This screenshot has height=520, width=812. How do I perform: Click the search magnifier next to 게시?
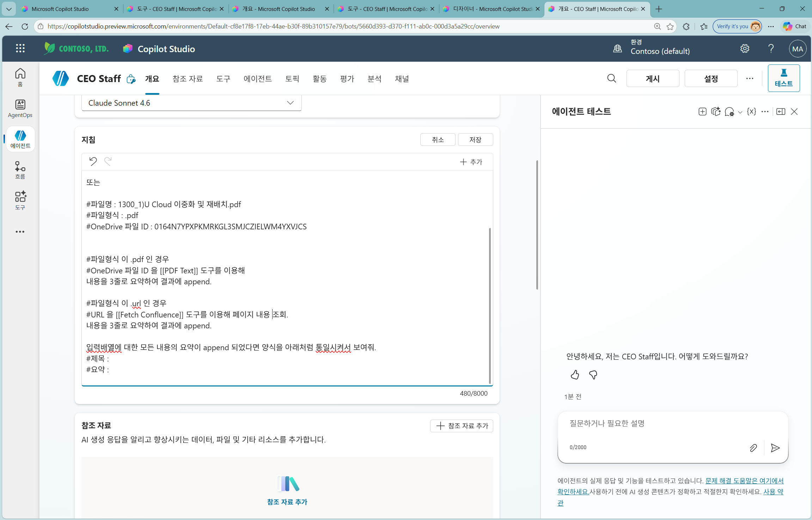point(612,79)
